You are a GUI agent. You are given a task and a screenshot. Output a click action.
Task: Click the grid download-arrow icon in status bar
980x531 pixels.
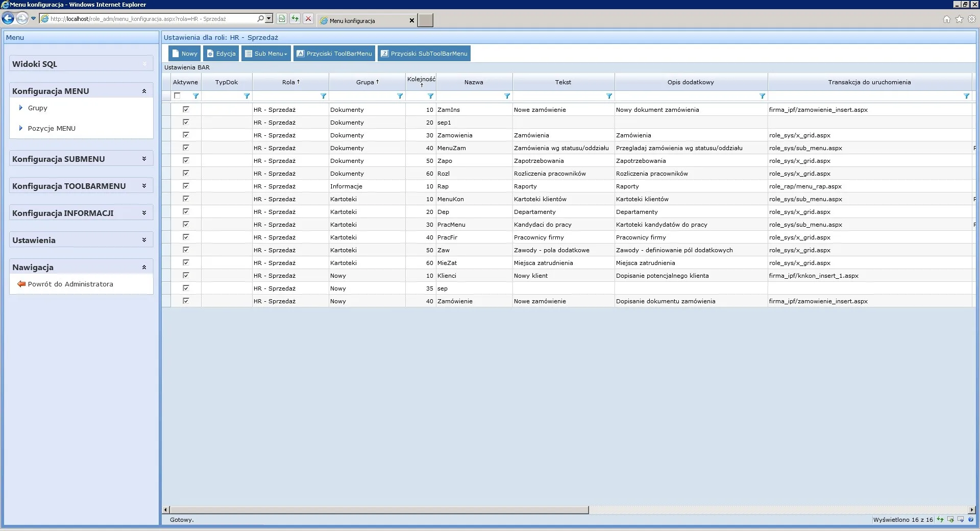950,520
